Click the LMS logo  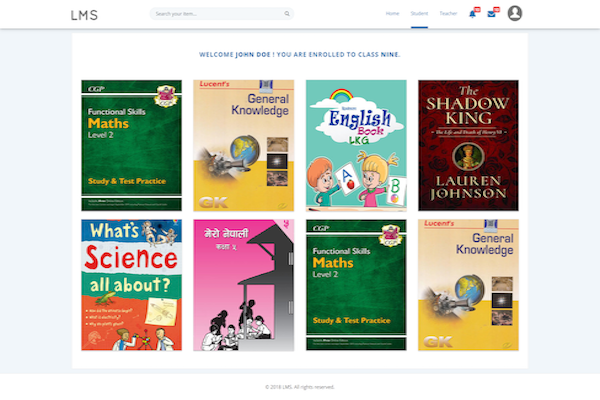(84, 15)
